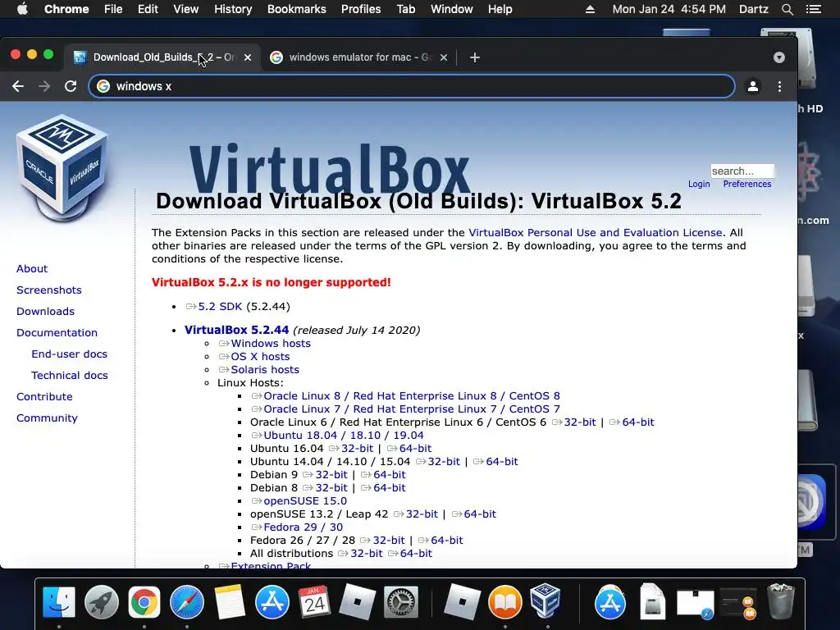This screenshot has height=630, width=840.
Task: Open the Tab menu
Action: [x=405, y=9]
